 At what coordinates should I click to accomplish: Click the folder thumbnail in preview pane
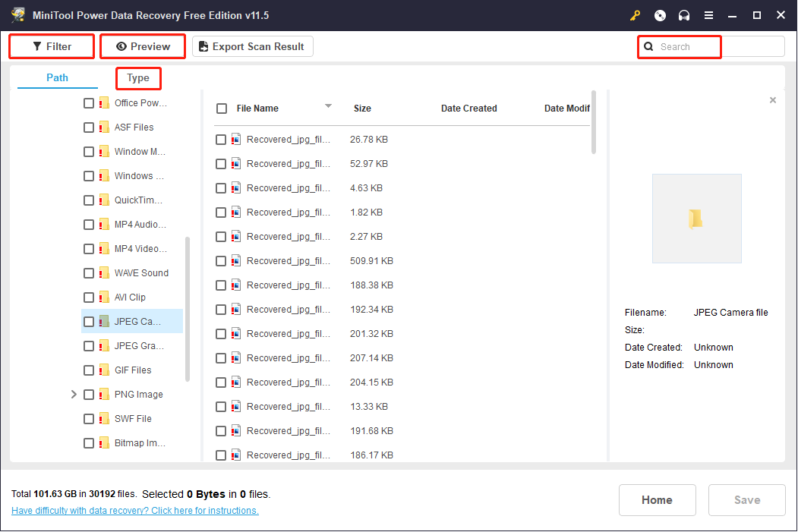click(696, 219)
